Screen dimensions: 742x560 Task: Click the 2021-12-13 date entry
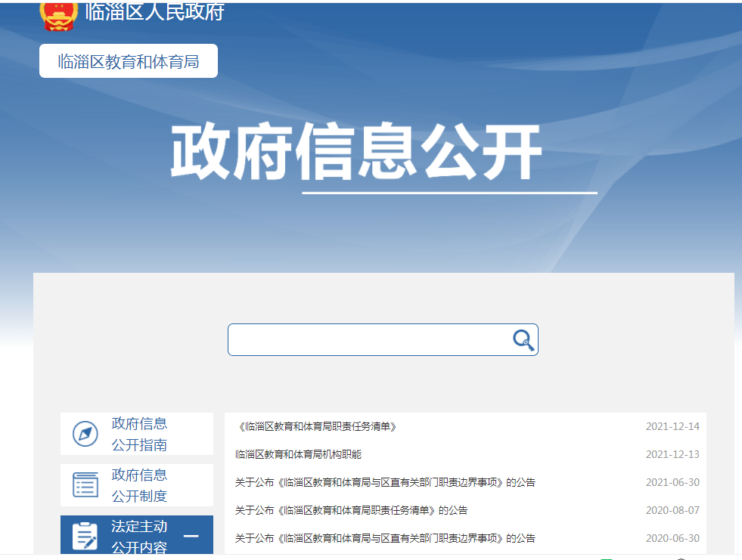(x=672, y=454)
